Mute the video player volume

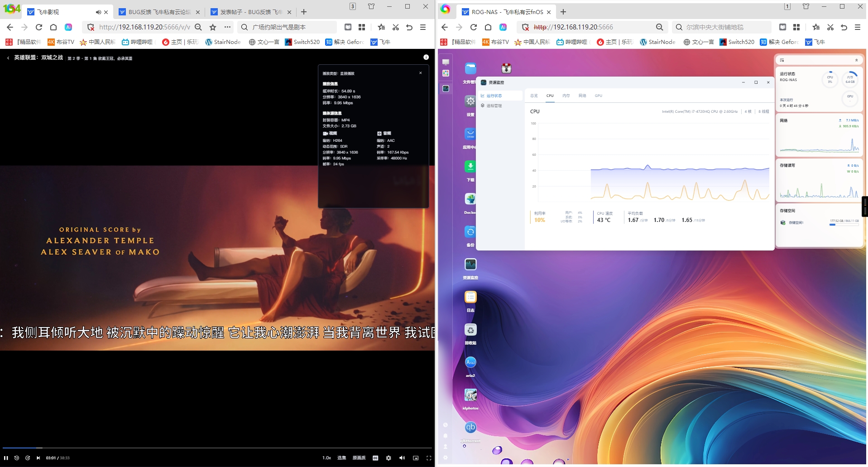coord(402,458)
